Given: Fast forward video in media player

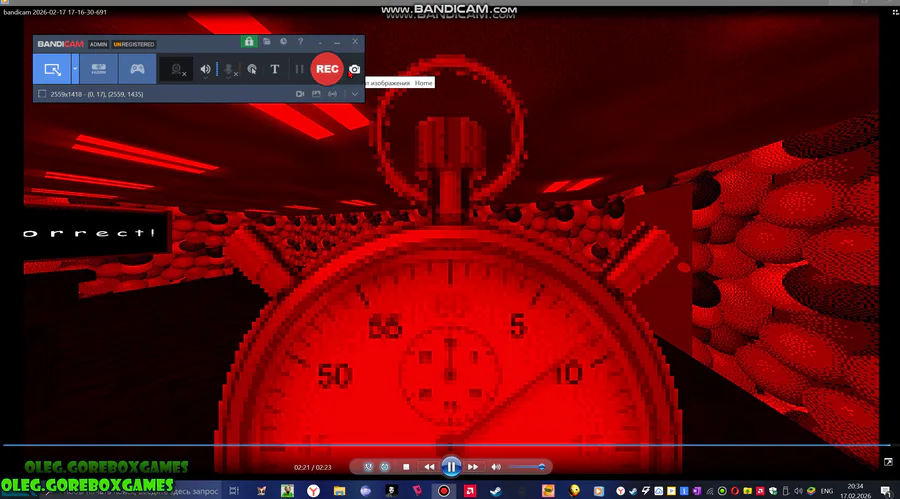Looking at the screenshot, I should 473,467.
